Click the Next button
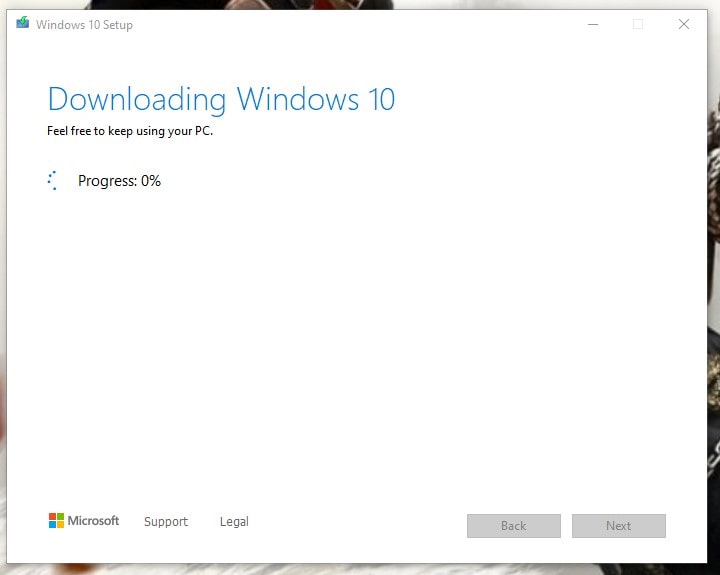The height and width of the screenshot is (575, 720). click(619, 526)
